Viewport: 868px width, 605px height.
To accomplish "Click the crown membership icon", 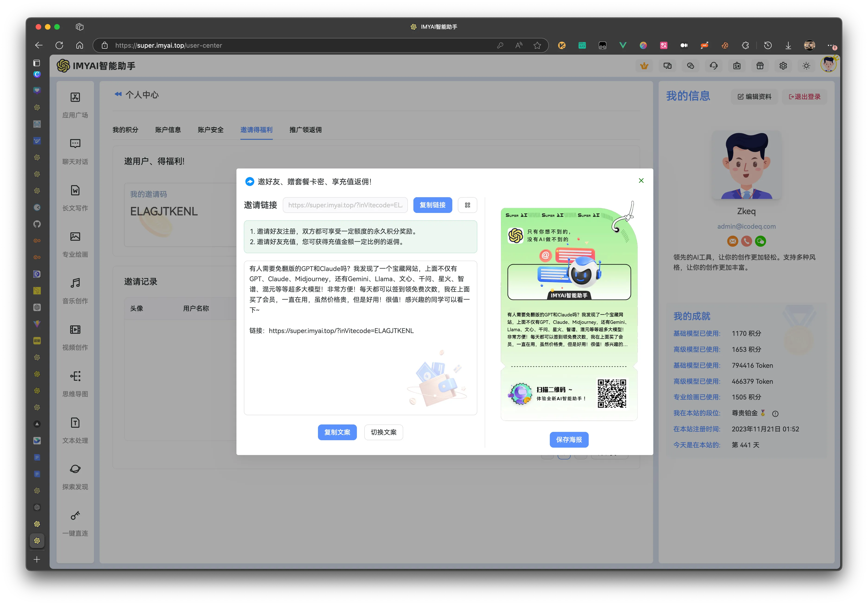I will click(x=644, y=66).
